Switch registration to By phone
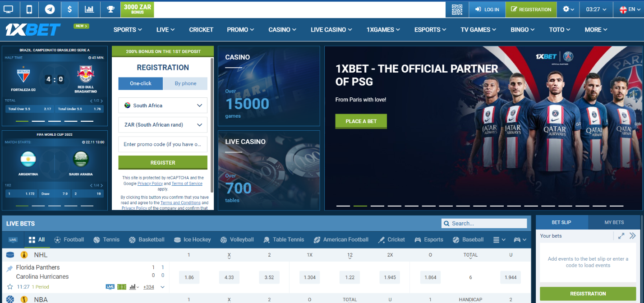The image size is (644, 303). [185, 83]
